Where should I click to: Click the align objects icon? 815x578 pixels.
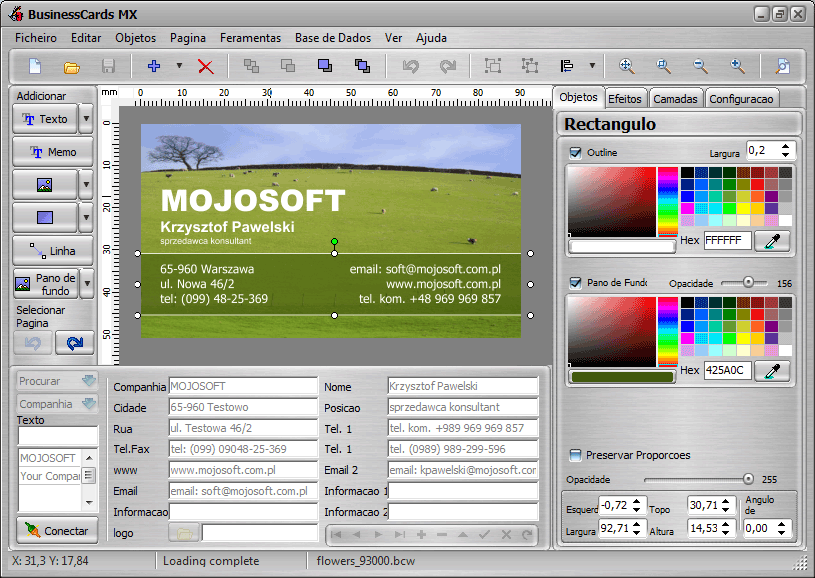coord(567,65)
